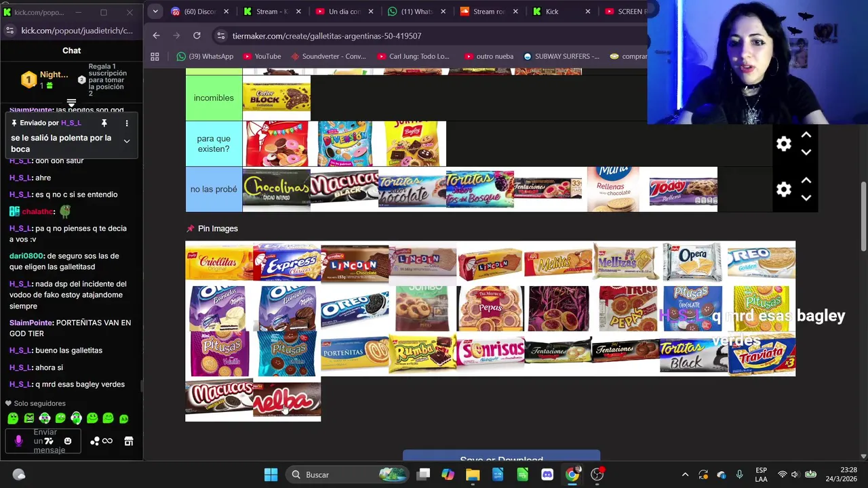This screenshot has height=488, width=868.
Task: Select the Chocolinas cookie thumbnail
Action: point(277,189)
